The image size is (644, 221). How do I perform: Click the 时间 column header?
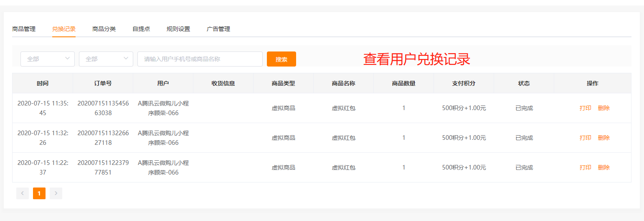tap(43, 83)
